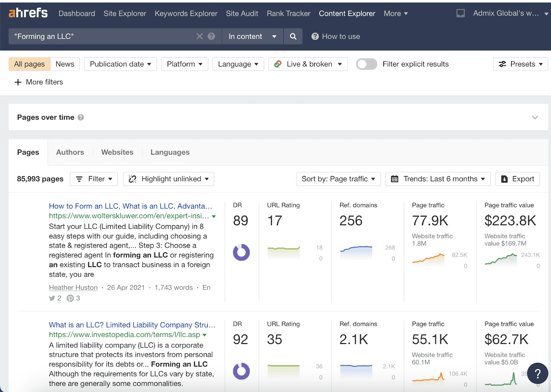
Task: Click the Ref. domains sparkline for 256
Action: coord(356,252)
